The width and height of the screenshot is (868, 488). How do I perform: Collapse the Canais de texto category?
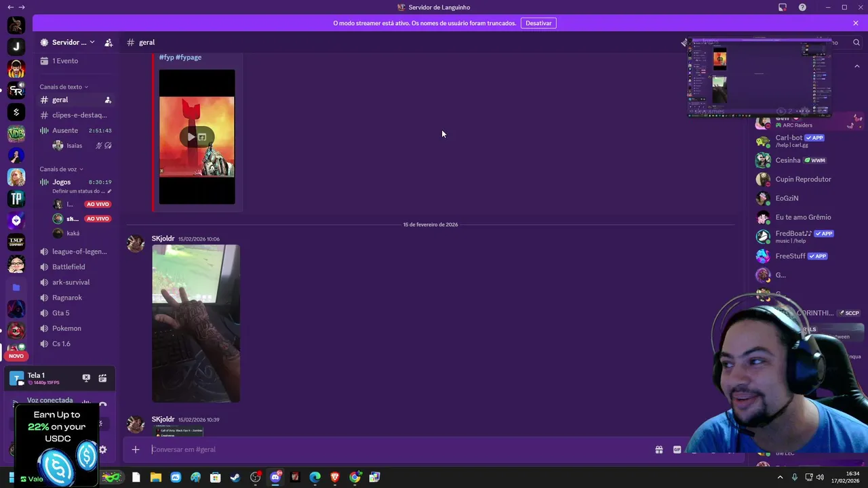[64, 87]
